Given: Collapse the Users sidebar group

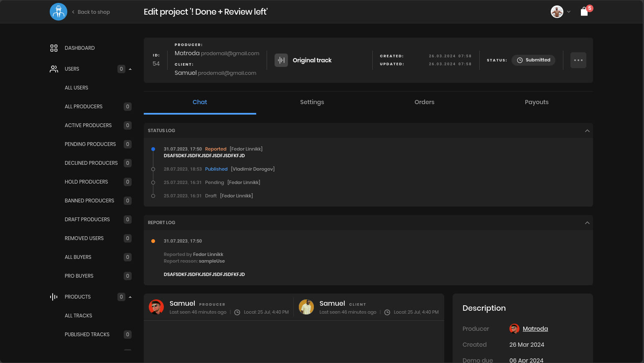Looking at the screenshot, I should (x=130, y=69).
